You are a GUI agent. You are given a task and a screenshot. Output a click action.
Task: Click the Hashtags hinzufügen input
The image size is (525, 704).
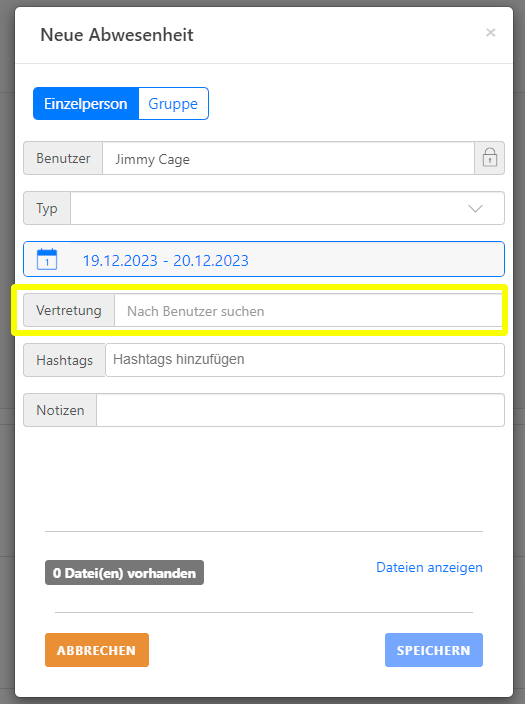[x=305, y=360]
